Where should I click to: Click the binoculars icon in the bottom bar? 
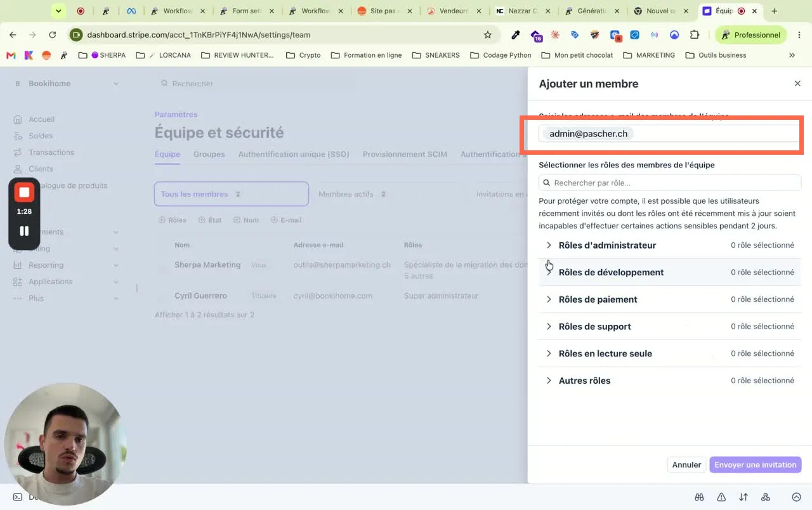point(699,497)
